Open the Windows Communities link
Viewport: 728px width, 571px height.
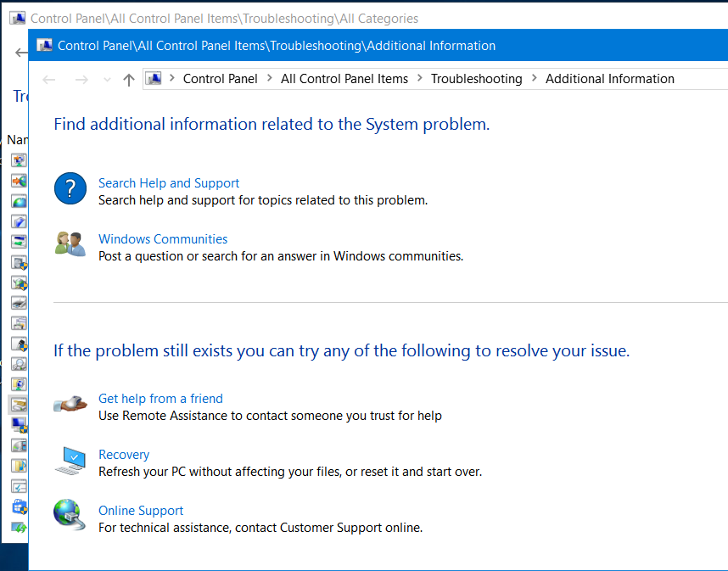pos(163,239)
